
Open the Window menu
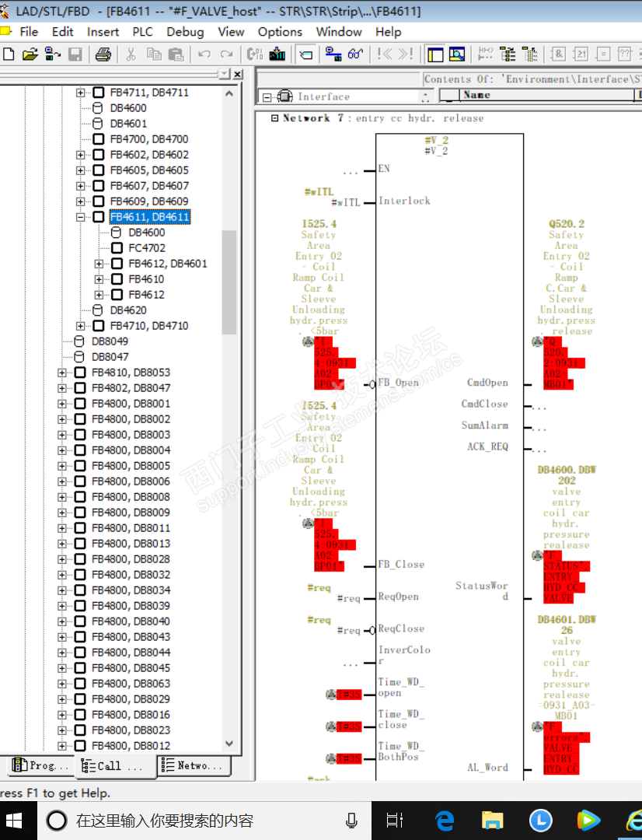(339, 32)
